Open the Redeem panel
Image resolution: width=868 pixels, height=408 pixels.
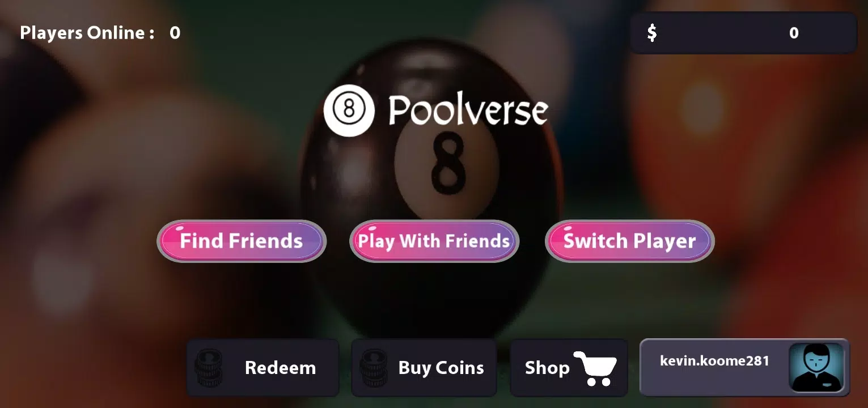point(263,368)
